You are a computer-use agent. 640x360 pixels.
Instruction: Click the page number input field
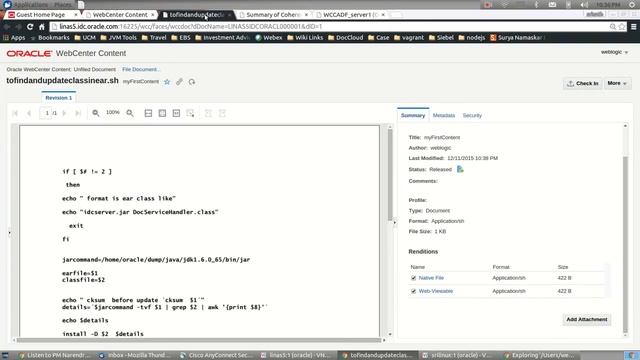point(45,113)
